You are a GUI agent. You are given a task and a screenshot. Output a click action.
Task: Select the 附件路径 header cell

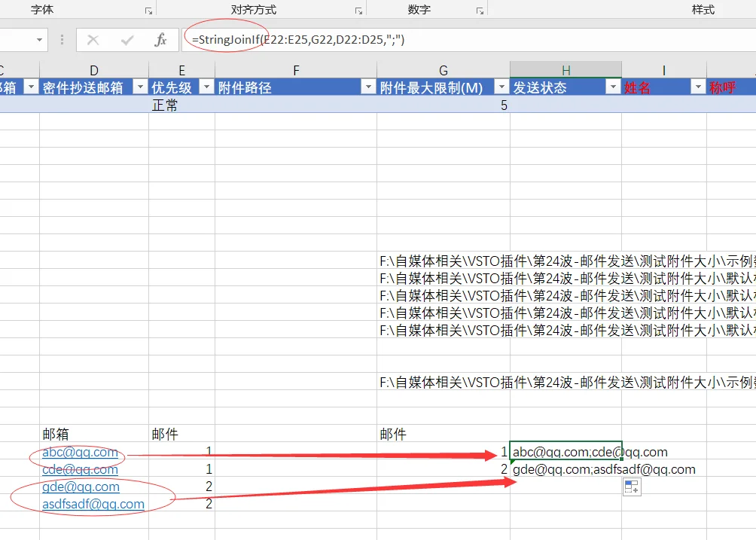[x=296, y=87]
